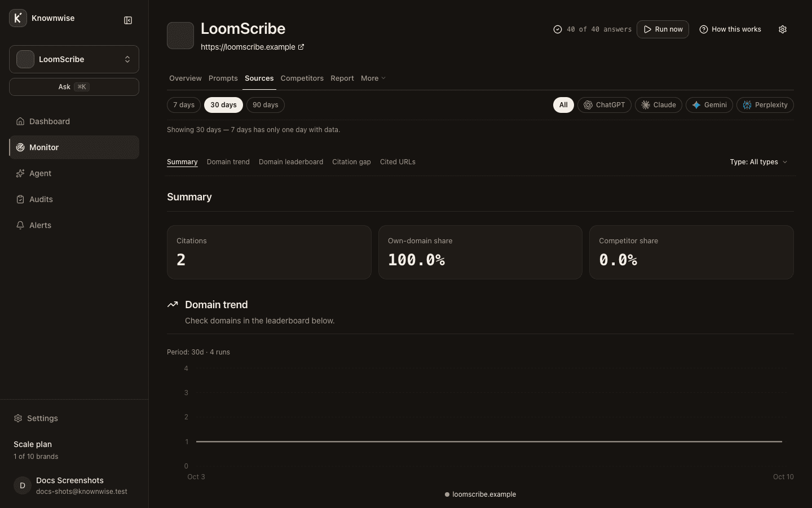Click the Scale plan label
This screenshot has width=812, height=508.
coord(33,444)
